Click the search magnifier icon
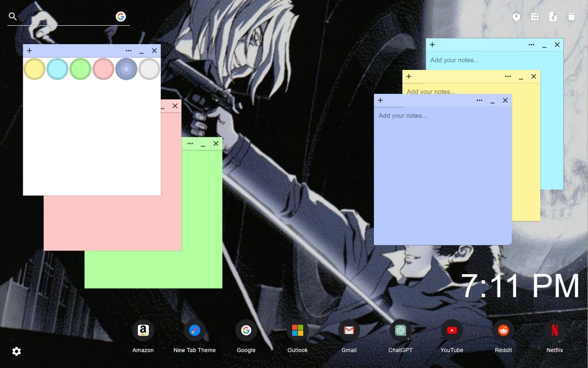 click(x=13, y=17)
